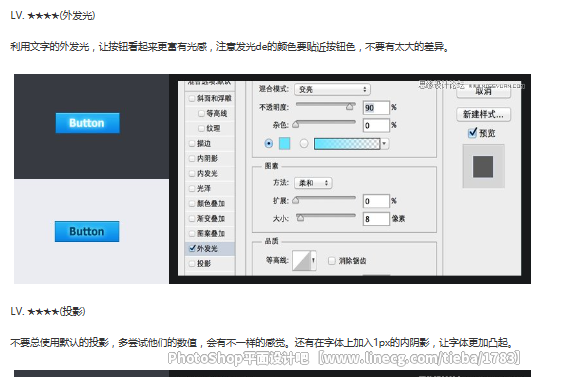Image resolution: width=576 pixels, height=377 pixels.
Task: Click the 扩展 value field
Action: tap(376, 201)
